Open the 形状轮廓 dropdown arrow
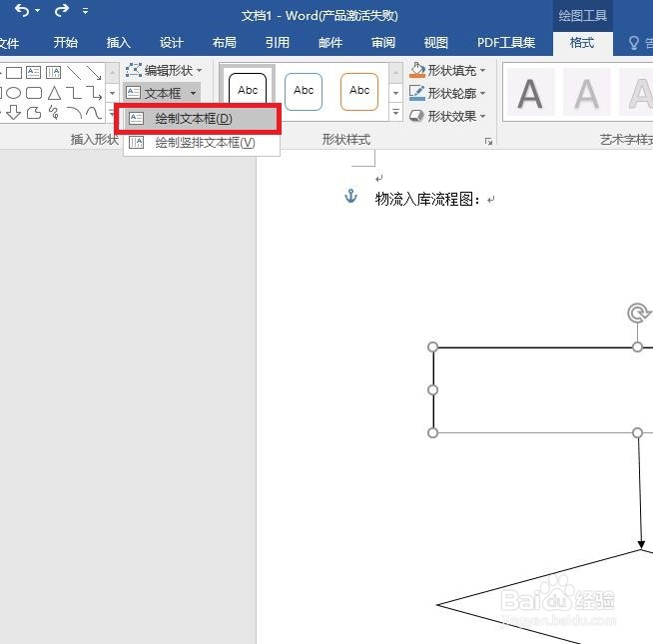 [x=482, y=93]
